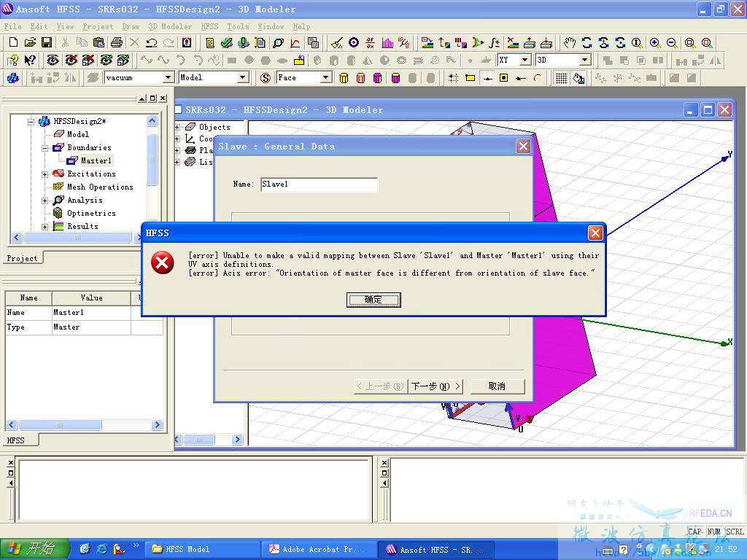747x560 pixels.
Task: Click the Save floppy disk icon
Action: coord(47,42)
